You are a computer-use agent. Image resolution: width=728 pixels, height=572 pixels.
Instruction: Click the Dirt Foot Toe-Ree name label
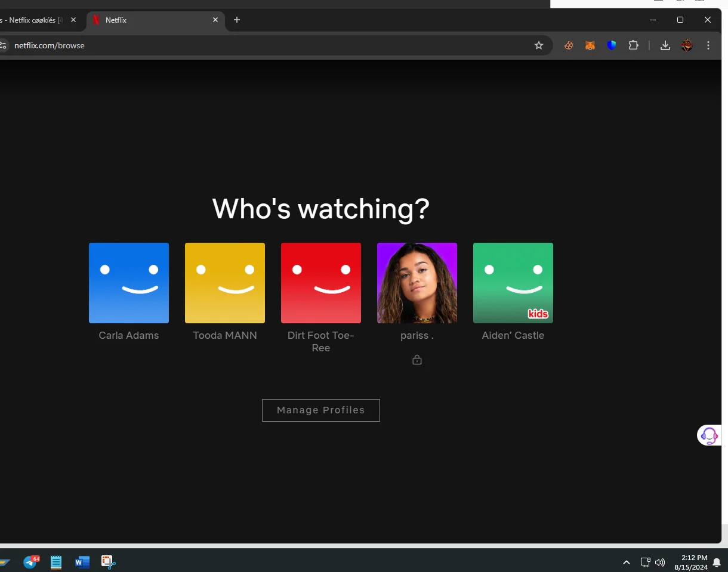click(x=321, y=342)
